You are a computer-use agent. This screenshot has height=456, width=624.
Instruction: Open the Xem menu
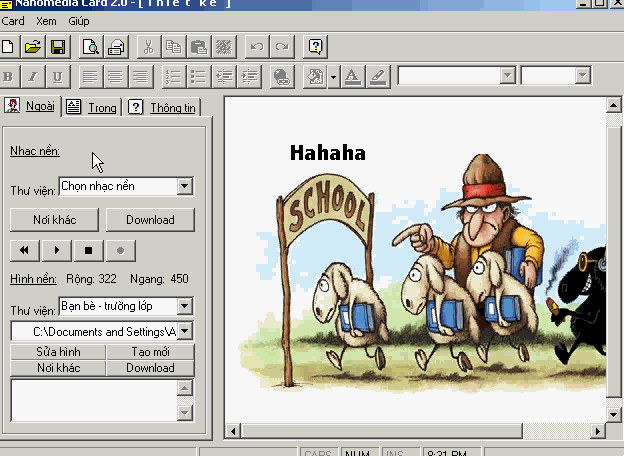46,21
